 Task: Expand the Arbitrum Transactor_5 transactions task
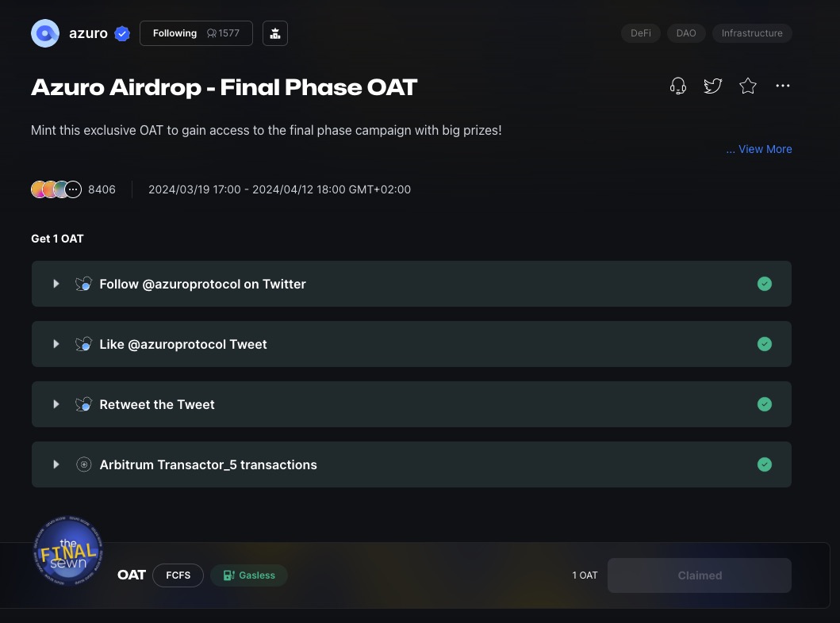56,464
